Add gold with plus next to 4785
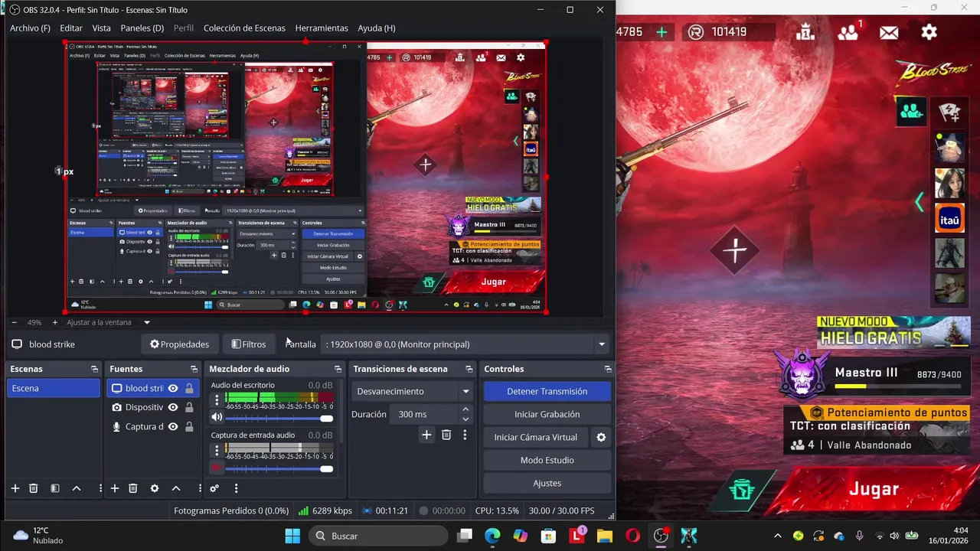The height and width of the screenshot is (551, 980). [x=661, y=32]
